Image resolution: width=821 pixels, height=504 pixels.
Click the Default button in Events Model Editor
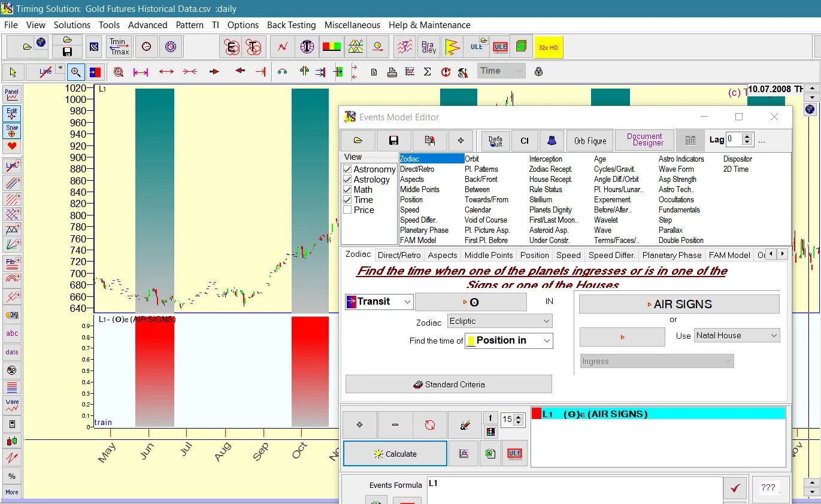coord(496,141)
